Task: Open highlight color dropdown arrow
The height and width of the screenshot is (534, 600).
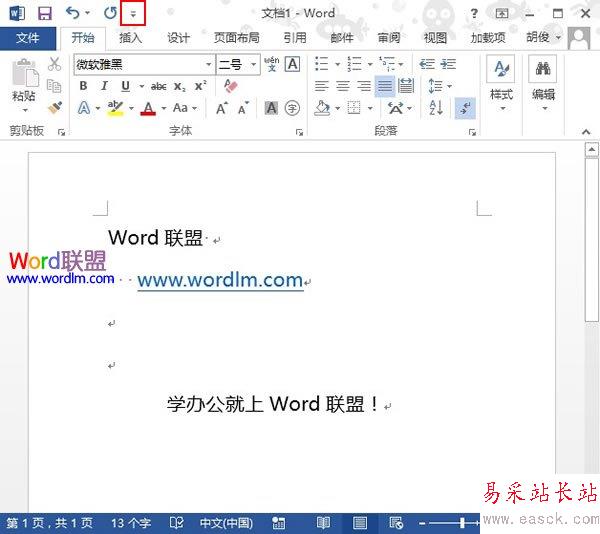Action: (131, 109)
